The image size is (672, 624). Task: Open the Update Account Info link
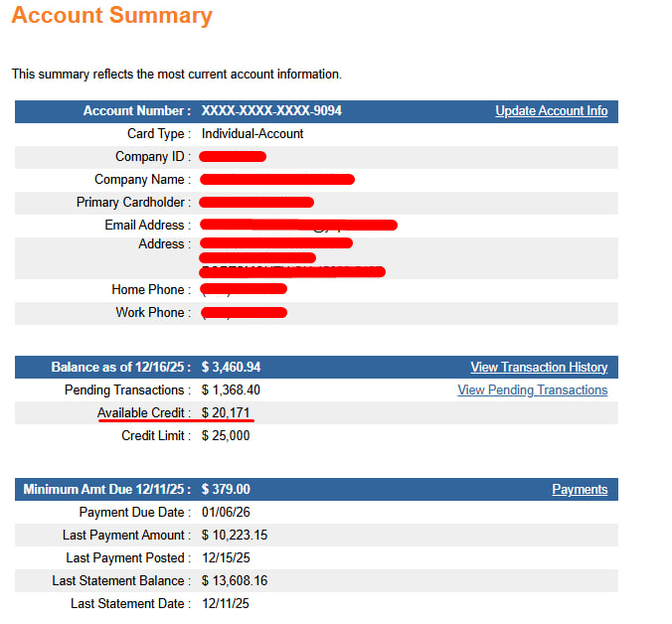pyautogui.click(x=551, y=111)
